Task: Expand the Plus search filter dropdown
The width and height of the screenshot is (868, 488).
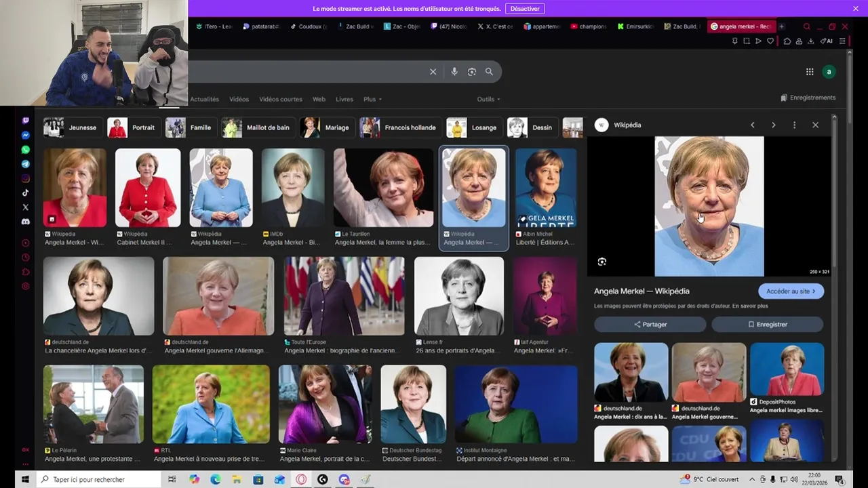Action: (x=372, y=99)
